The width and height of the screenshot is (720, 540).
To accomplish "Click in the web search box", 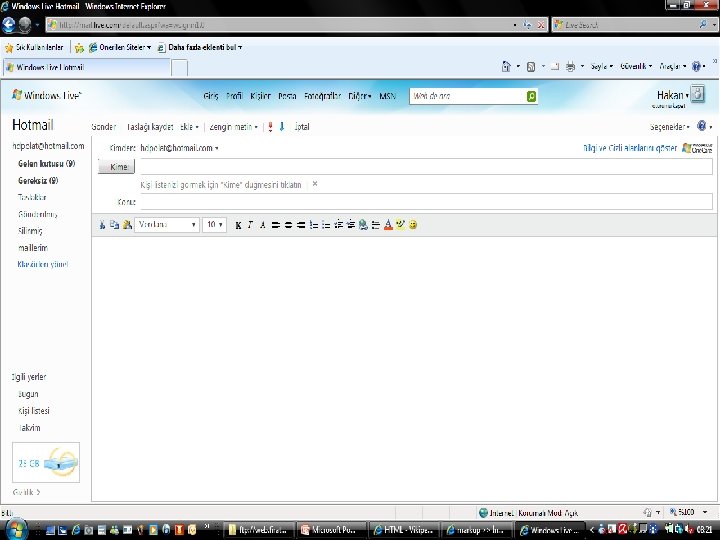I will tap(467, 96).
